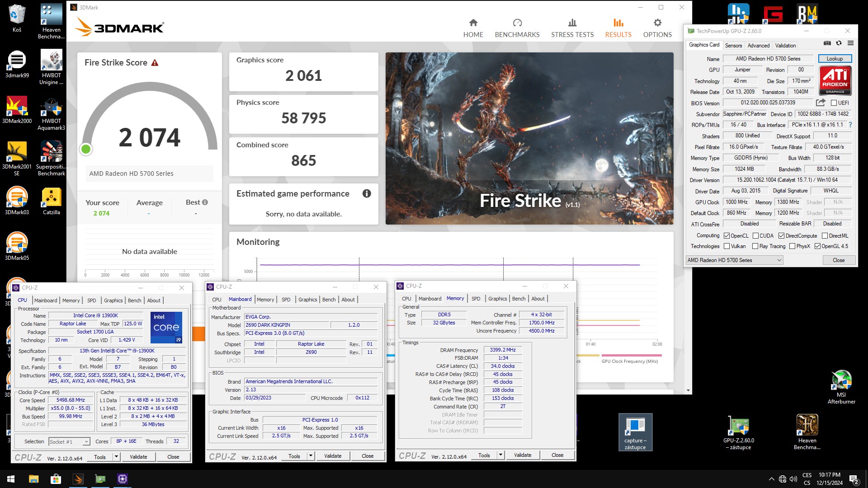This screenshot has height=488, width=868.
Task: Click the Fire Strike preview image
Action: tap(529, 138)
